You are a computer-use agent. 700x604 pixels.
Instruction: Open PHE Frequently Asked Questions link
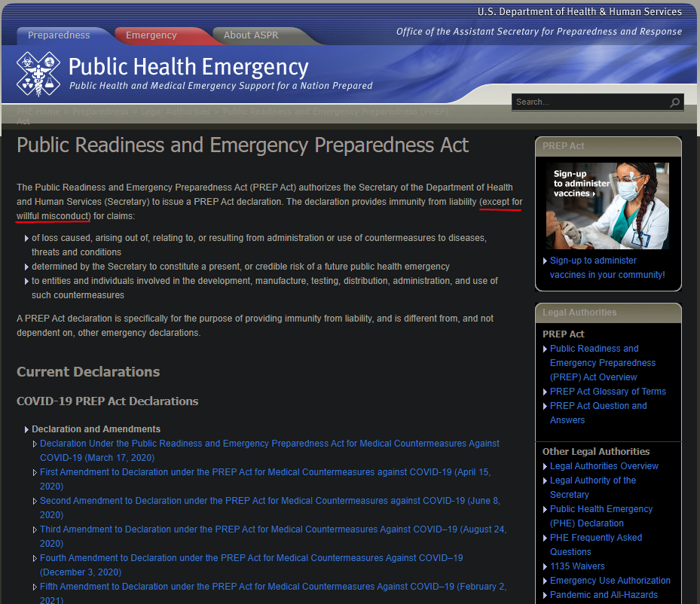coord(595,545)
